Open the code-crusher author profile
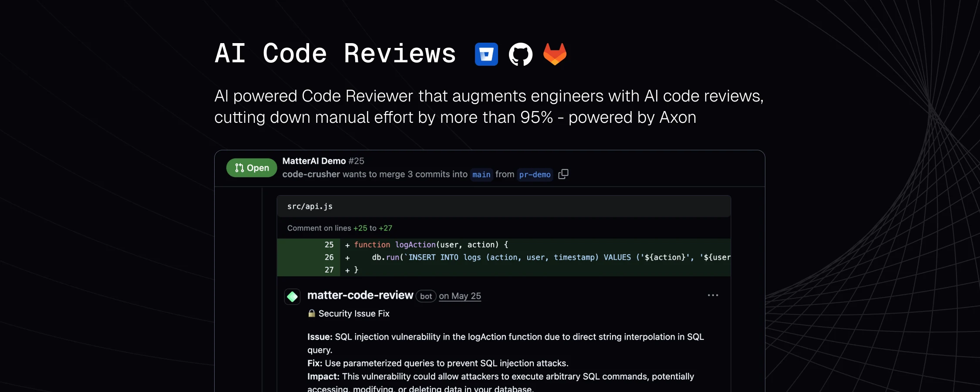Image resolution: width=980 pixels, height=392 pixels. [311, 174]
